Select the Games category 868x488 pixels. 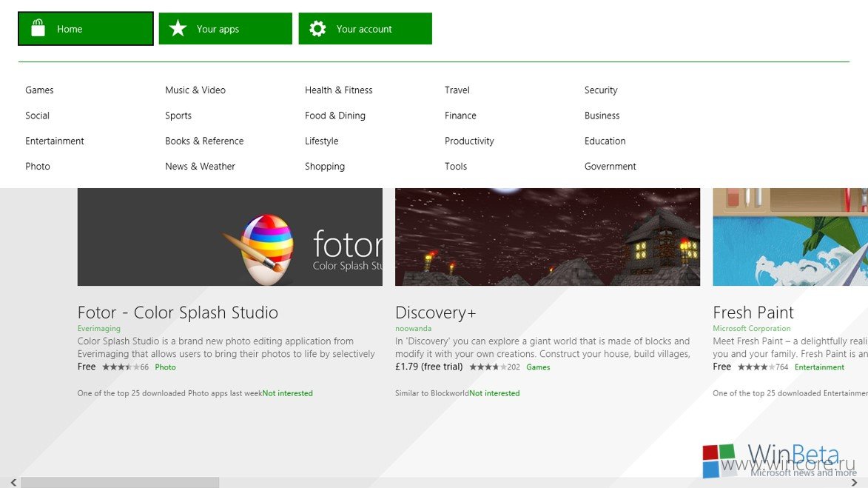39,90
